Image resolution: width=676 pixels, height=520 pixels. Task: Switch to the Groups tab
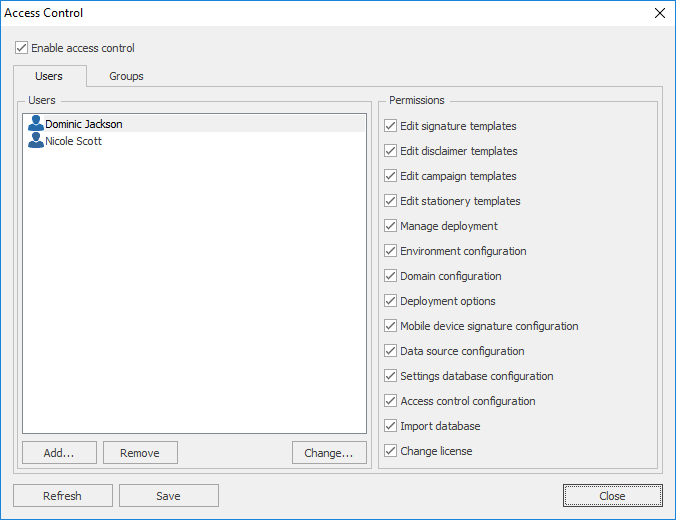click(126, 76)
